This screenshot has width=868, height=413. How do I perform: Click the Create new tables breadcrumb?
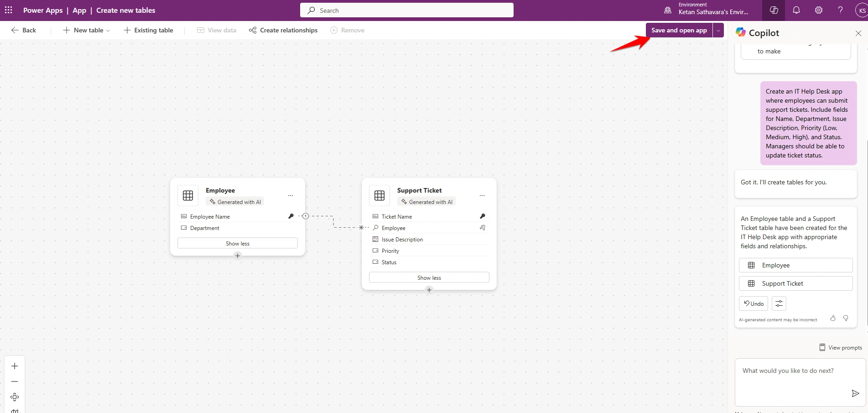pos(126,10)
